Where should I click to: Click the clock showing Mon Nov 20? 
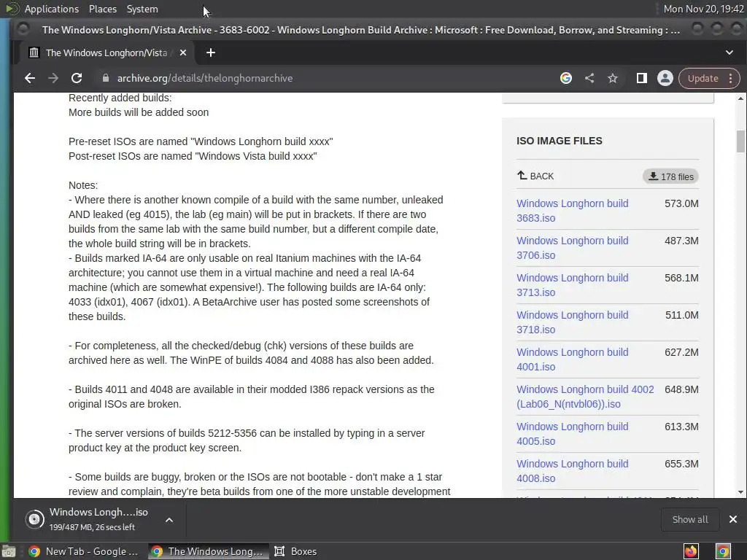[x=703, y=9]
